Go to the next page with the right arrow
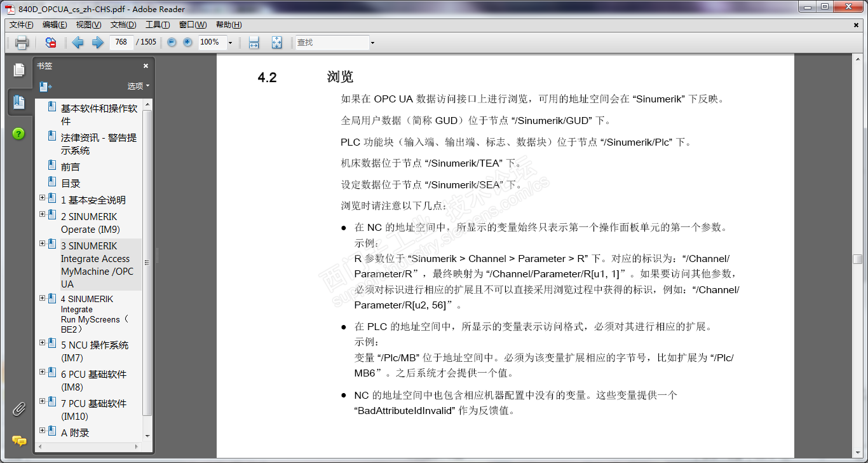The image size is (868, 463). 97,43
